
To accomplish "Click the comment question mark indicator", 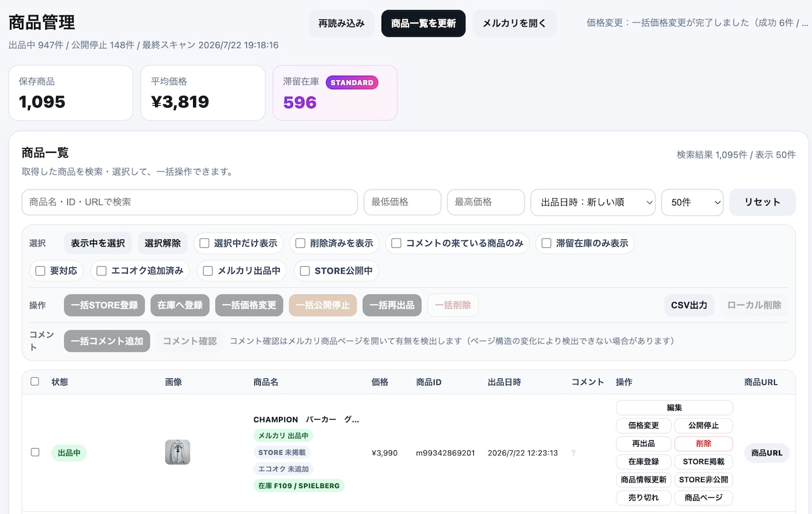I will point(573,453).
